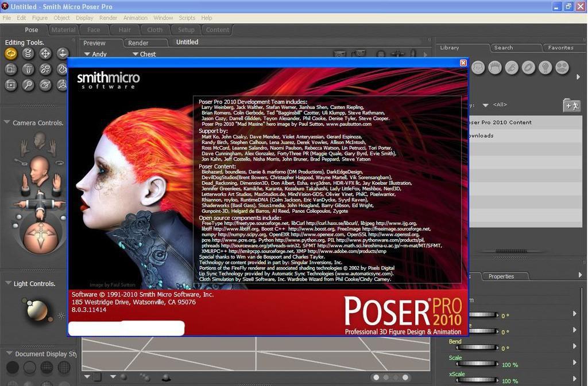Select the View Magnifier tool
The image size is (588, 386).
(28, 85)
